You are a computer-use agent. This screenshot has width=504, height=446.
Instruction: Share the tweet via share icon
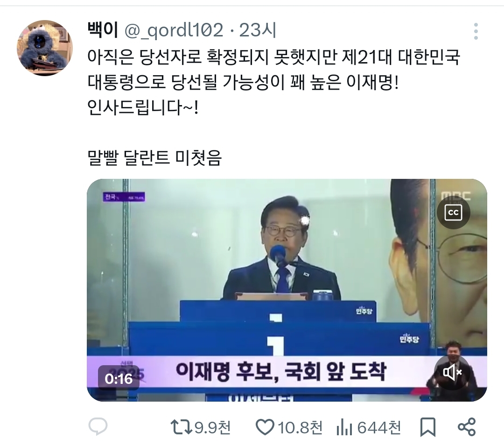pyautogui.click(x=466, y=427)
